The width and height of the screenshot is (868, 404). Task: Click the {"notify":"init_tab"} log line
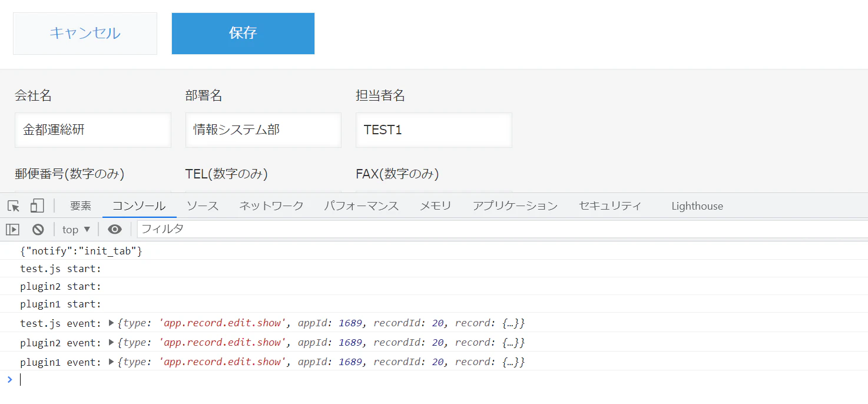(434, 251)
